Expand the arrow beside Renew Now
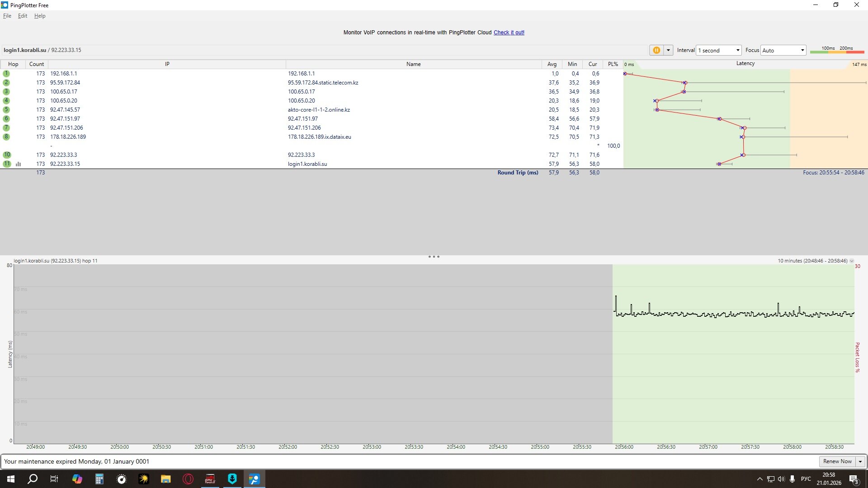Image resolution: width=868 pixels, height=488 pixels. click(x=860, y=461)
